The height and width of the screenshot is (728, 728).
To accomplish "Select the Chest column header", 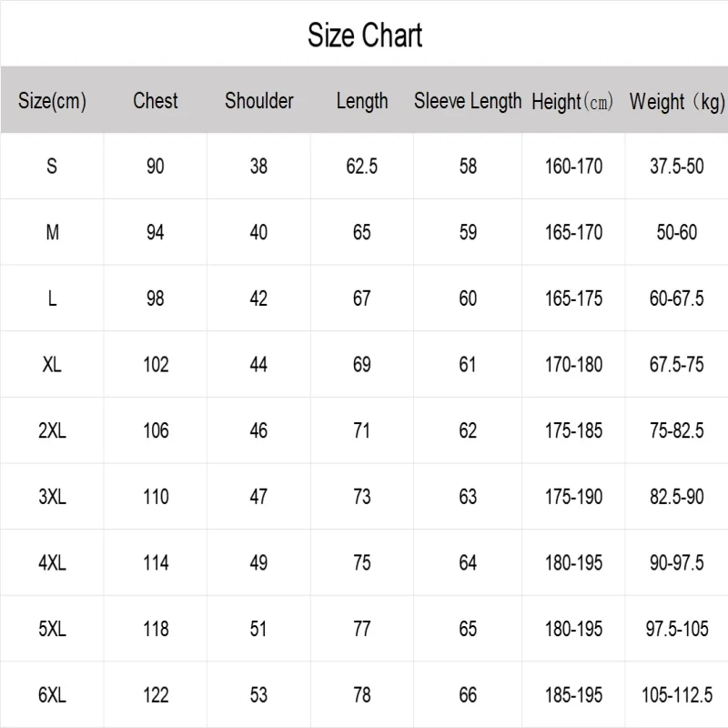I will pos(156,101).
